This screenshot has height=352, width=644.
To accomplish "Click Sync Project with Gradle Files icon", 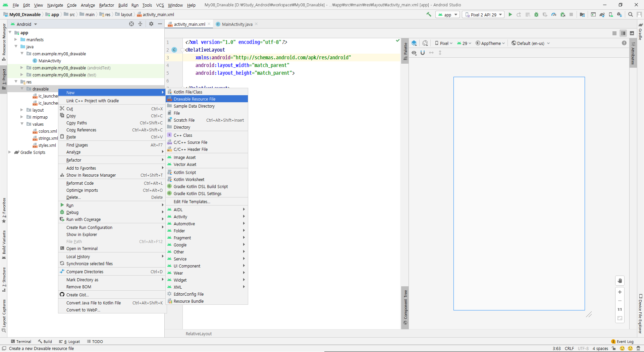I will click(x=602, y=14).
